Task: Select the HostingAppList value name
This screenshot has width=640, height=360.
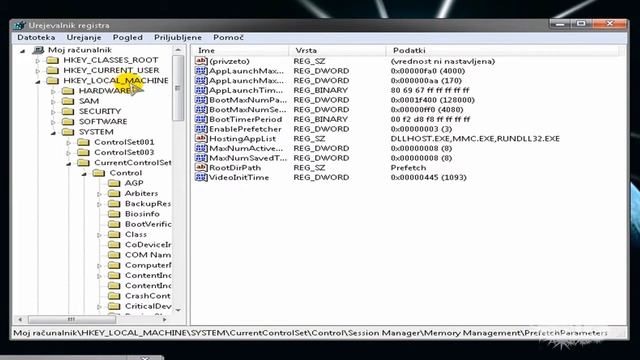Action: point(242,139)
